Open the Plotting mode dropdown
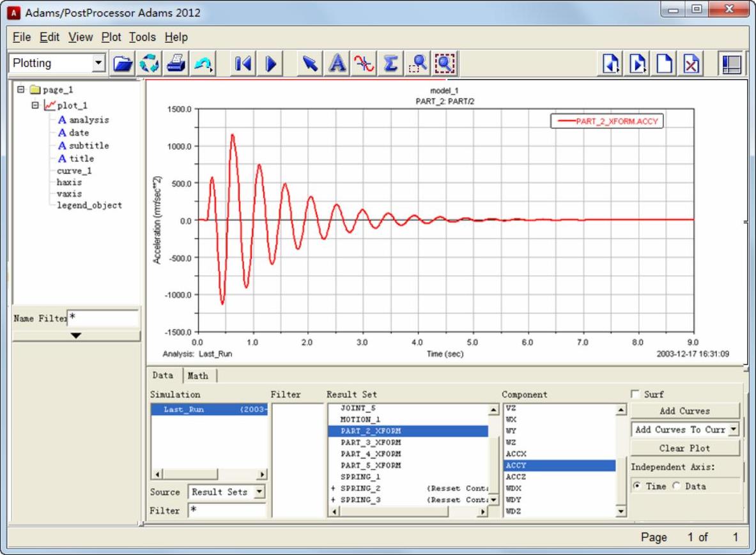Viewport: 756px width, 555px height. coord(98,63)
